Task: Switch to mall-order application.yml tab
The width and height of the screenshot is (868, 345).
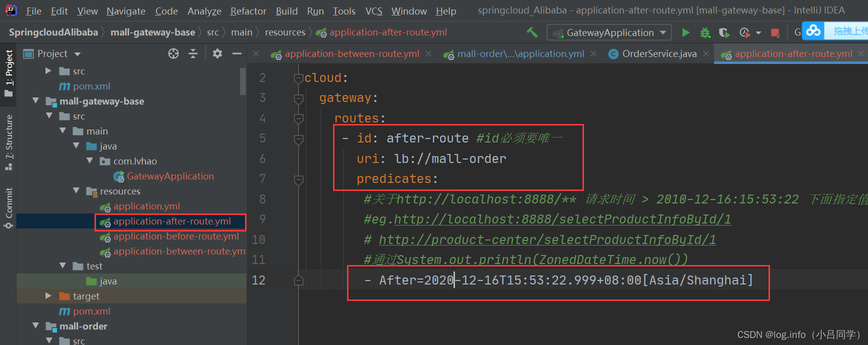Action: tap(520, 54)
